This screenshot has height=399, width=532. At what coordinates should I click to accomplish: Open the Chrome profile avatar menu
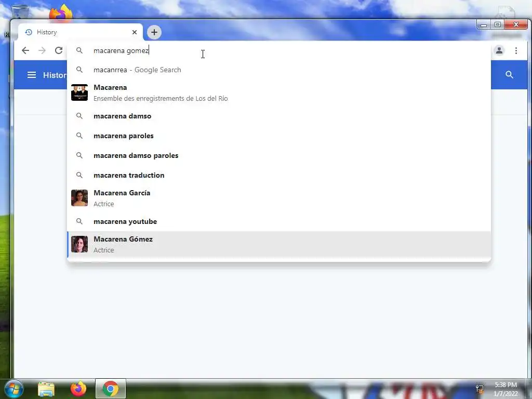click(x=499, y=50)
